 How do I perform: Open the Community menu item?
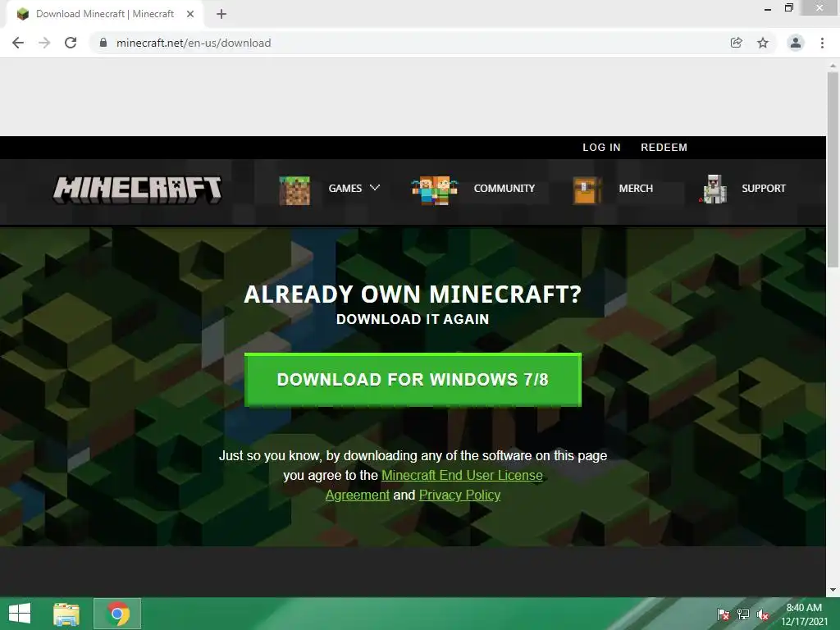coord(504,189)
